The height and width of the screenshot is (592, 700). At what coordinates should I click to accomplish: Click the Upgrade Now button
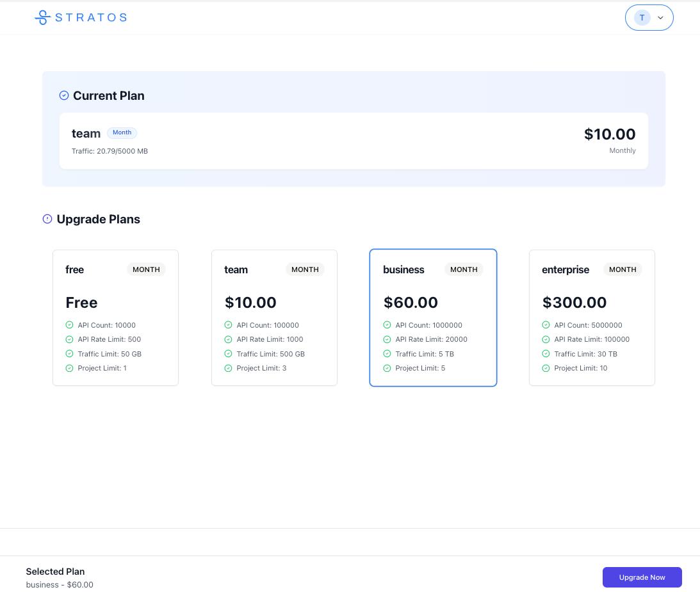coord(642,577)
